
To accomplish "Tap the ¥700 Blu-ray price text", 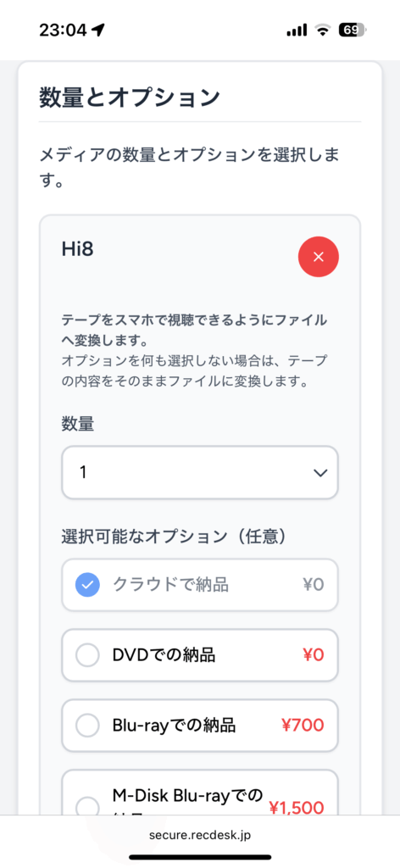I will tap(303, 726).
